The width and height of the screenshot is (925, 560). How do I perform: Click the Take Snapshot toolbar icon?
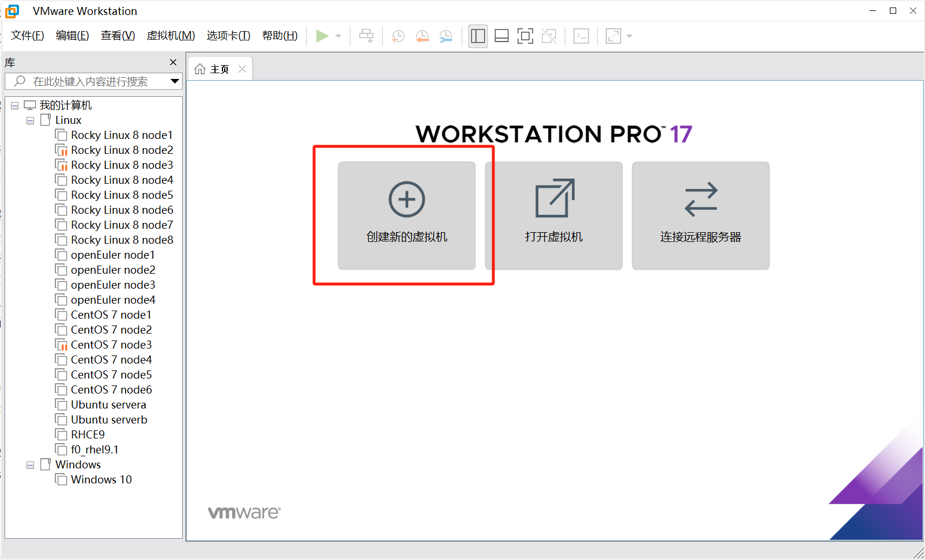tap(398, 36)
